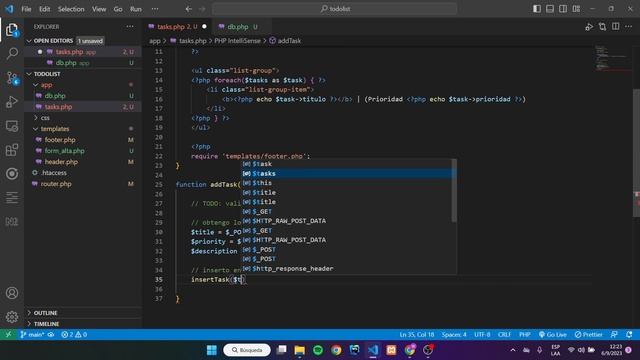Screen dimensions: 640x360
Task: Open Google Chrome from taskbar
Action: [336, 350]
